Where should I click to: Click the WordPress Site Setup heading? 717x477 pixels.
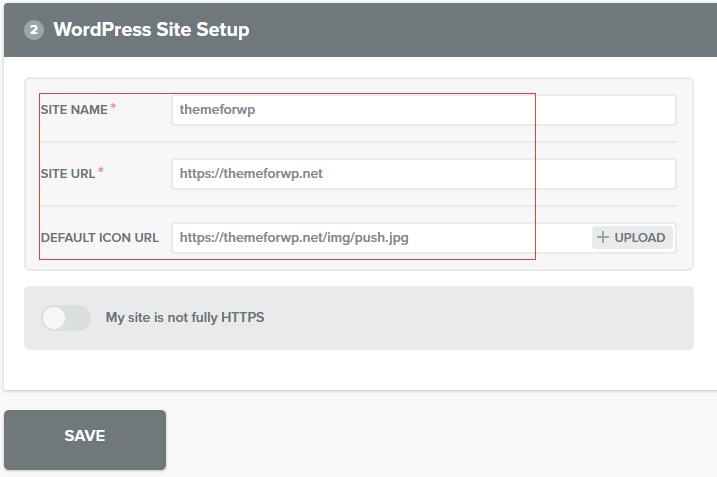(x=151, y=30)
